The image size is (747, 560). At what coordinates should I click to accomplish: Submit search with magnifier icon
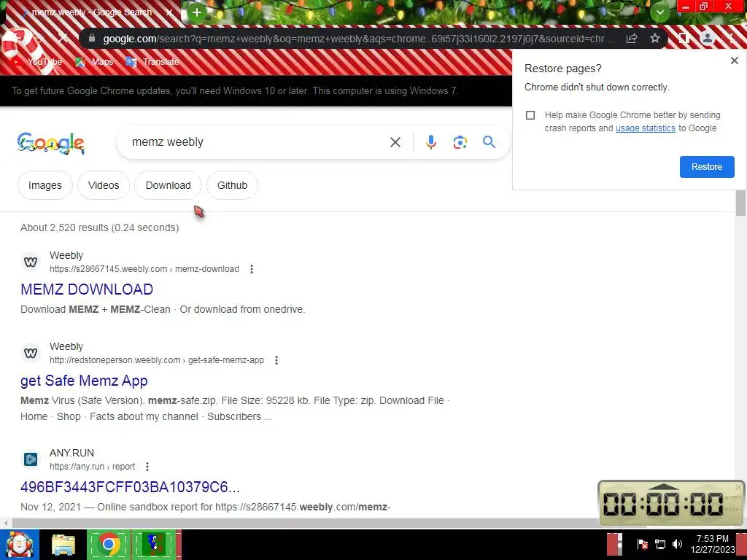coord(489,142)
